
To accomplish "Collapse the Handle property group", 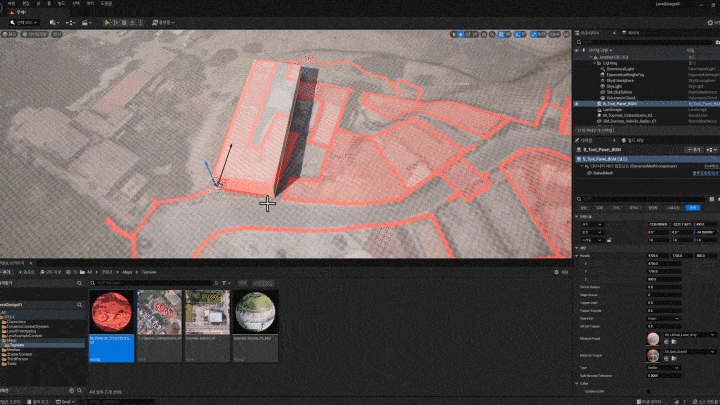I will 577,256.
